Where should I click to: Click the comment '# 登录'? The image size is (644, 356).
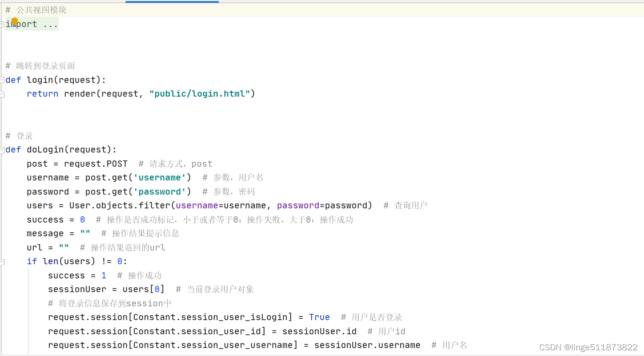pyautogui.click(x=19, y=136)
